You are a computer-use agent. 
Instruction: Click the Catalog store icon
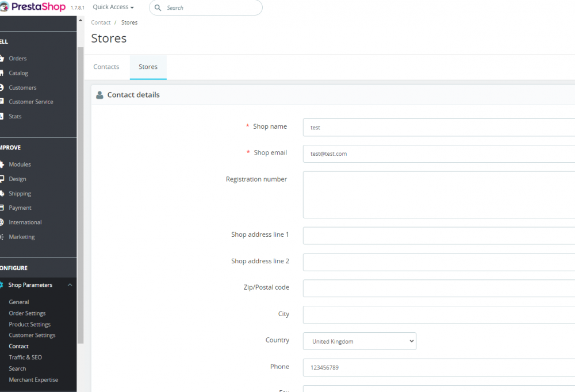coord(2,73)
